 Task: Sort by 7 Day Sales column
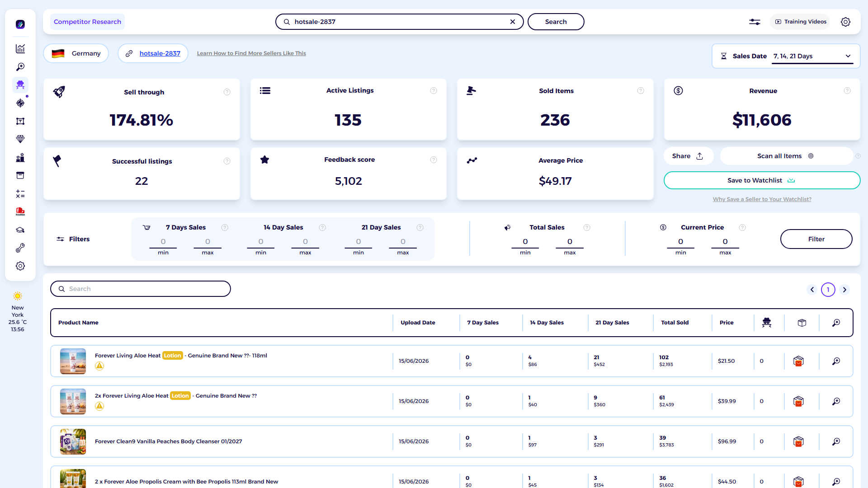(x=483, y=323)
